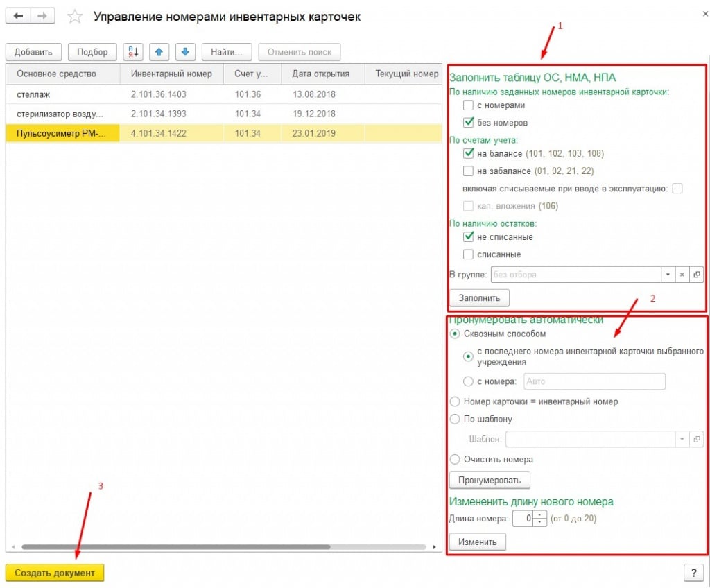The width and height of the screenshot is (710, 588).
Task: Move row up with blue arrow
Action: 159,52
